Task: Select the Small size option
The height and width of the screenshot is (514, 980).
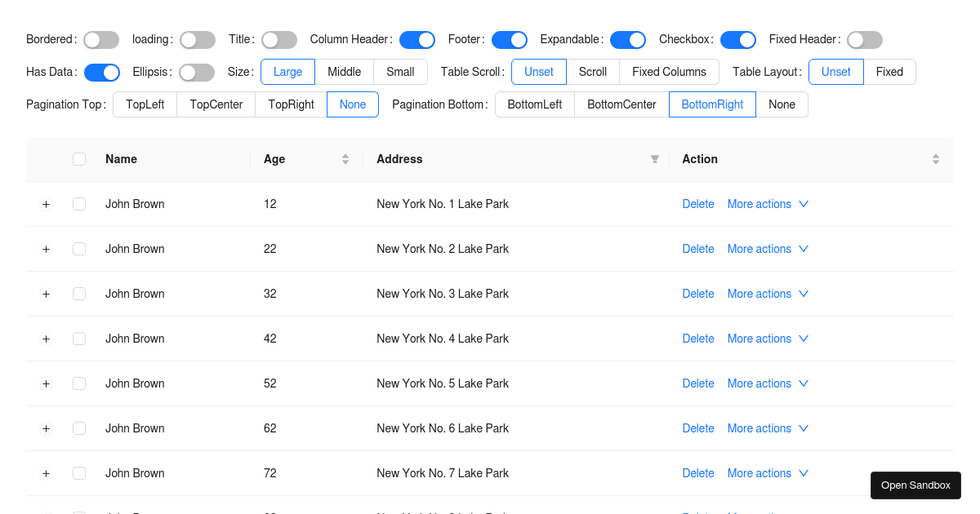Action: pos(400,72)
